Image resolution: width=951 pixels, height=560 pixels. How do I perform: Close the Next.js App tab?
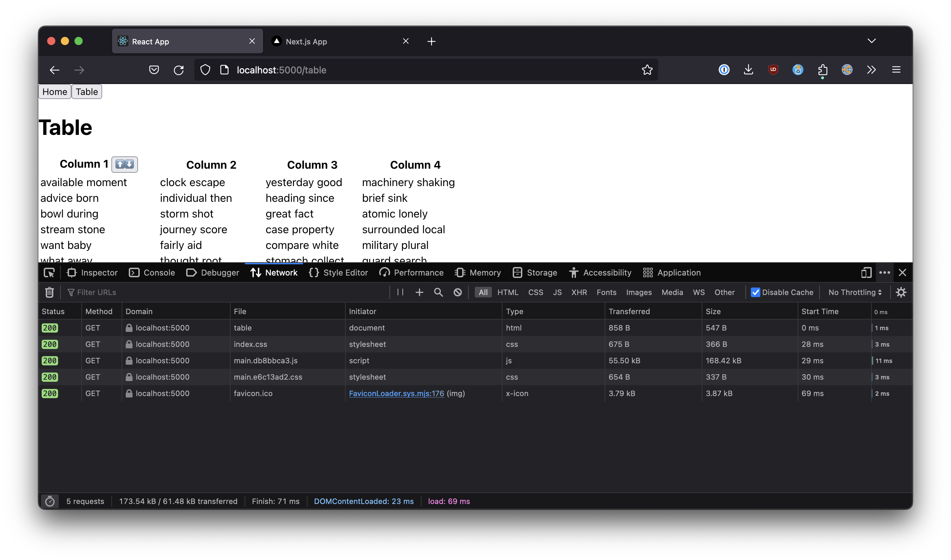tap(406, 41)
